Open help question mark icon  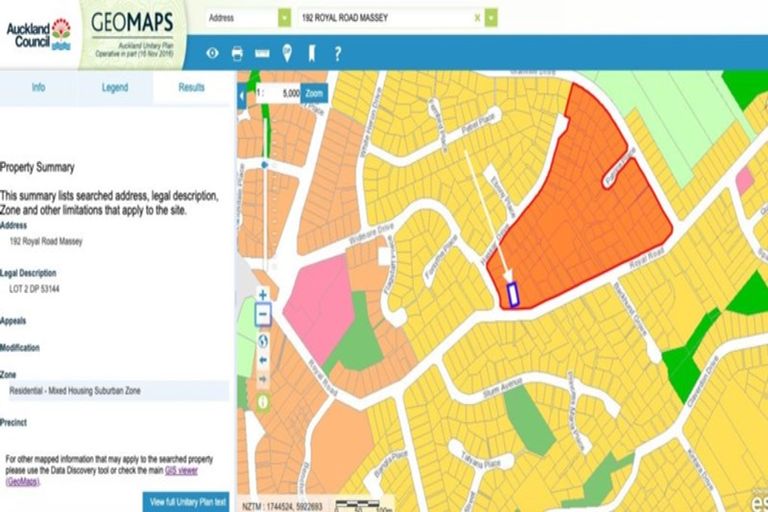click(338, 53)
